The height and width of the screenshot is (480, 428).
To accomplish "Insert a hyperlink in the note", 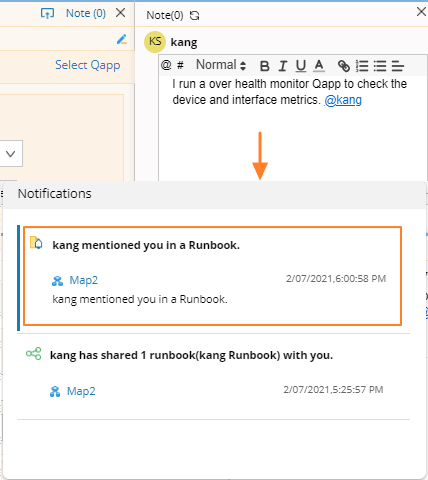I will click(344, 66).
